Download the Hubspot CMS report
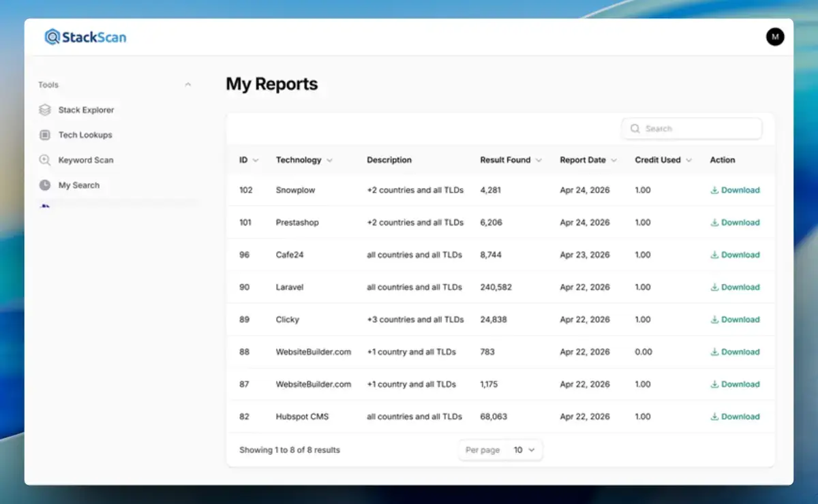The image size is (818, 504). point(735,417)
